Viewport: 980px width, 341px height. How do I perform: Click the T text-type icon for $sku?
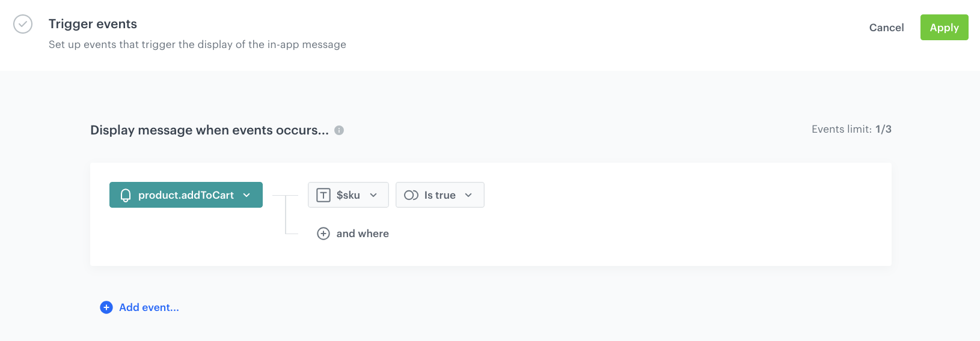[323, 195]
